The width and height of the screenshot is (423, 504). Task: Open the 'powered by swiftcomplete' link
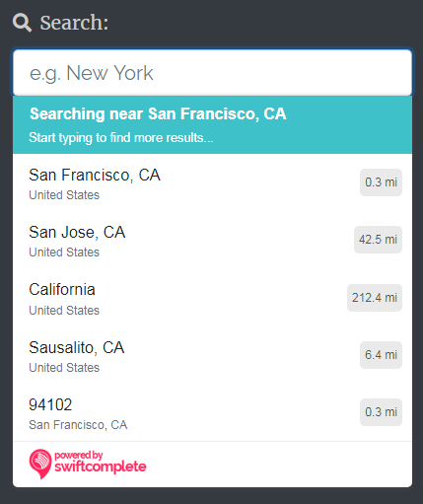coord(88,464)
